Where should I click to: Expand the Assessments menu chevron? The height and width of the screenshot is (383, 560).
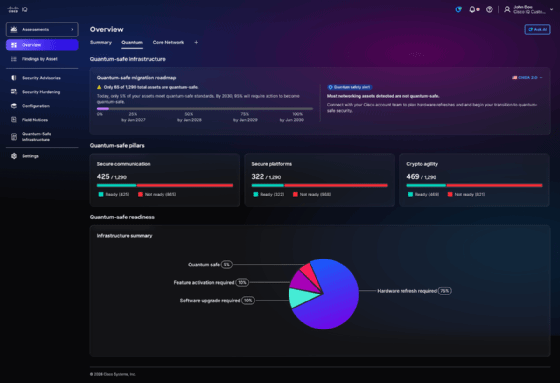pos(72,29)
